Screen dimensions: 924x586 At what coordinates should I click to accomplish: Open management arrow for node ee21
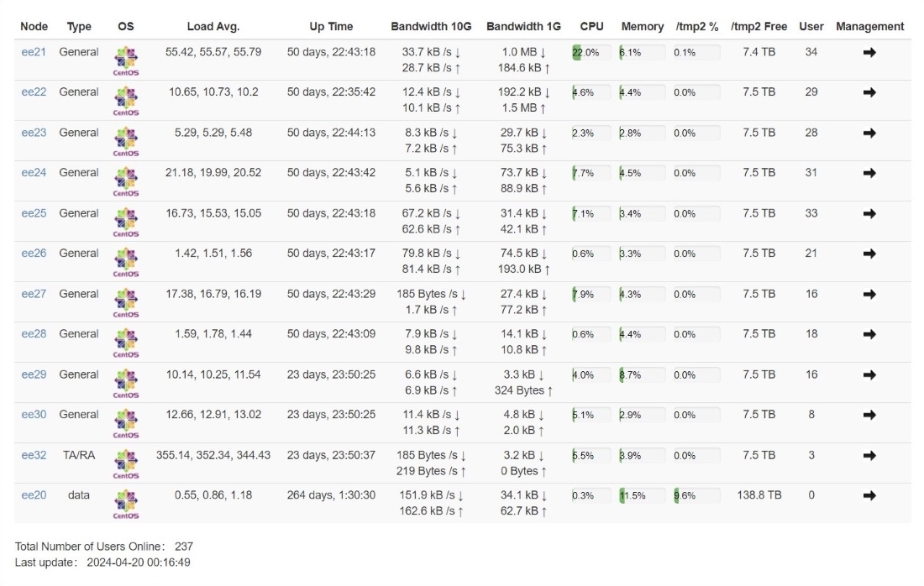[869, 52]
